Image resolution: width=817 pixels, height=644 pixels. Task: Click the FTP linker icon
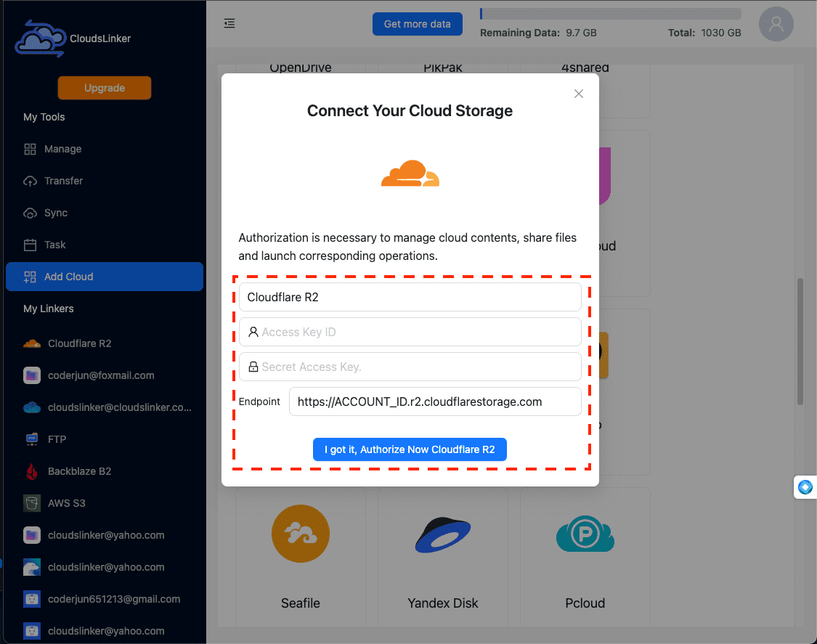(32, 439)
